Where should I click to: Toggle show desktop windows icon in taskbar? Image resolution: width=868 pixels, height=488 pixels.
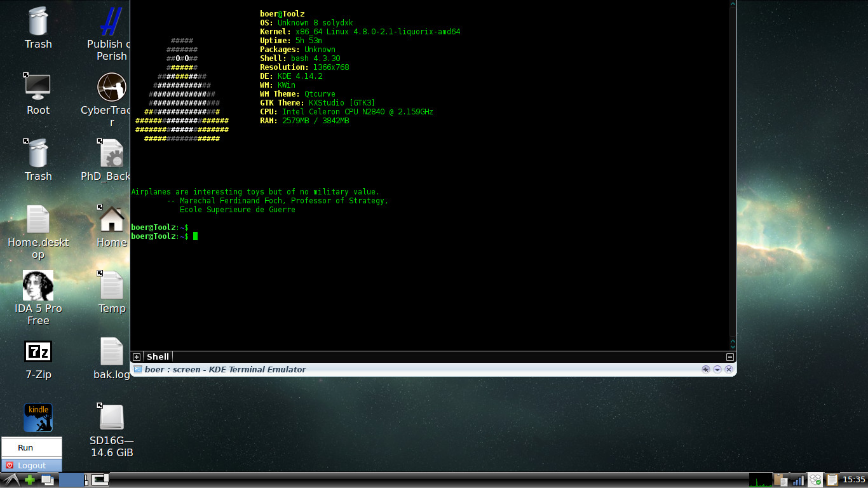click(x=47, y=480)
